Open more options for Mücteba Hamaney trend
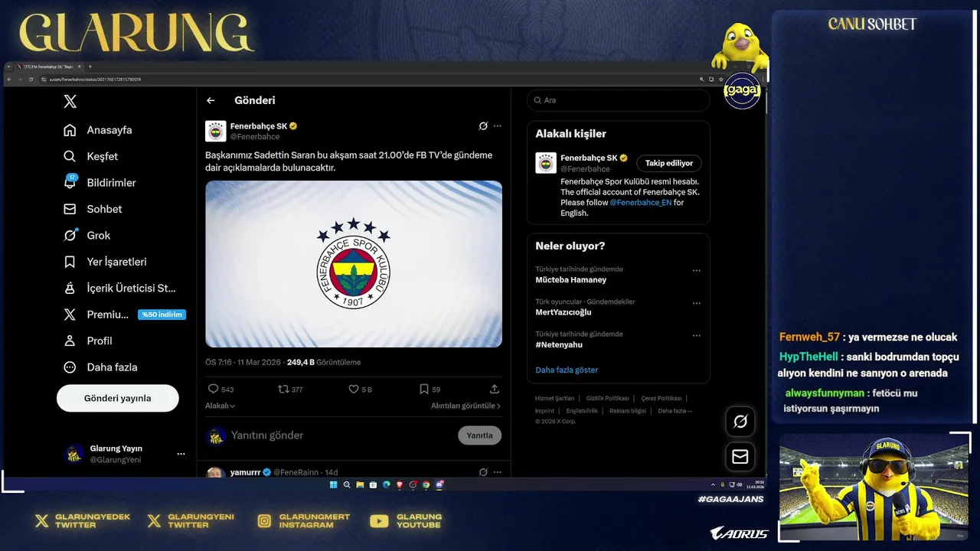980x551 pixels. [697, 270]
